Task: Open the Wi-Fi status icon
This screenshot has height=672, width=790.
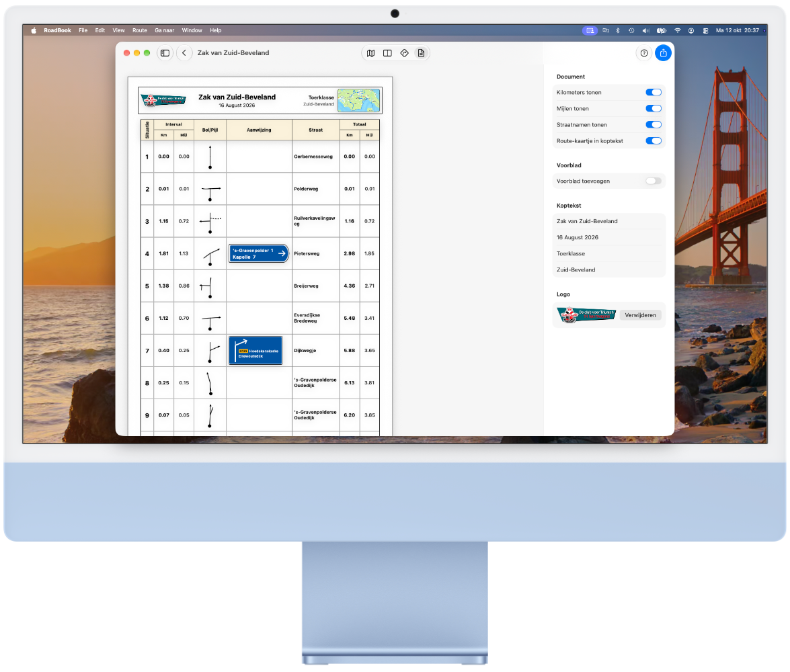Action: pyautogui.click(x=678, y=30)
